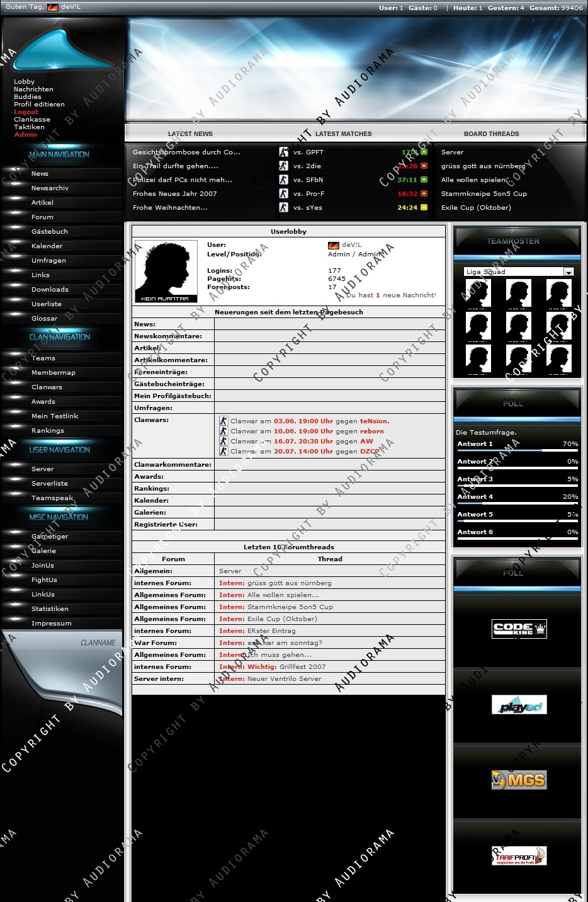Image resolution: width=588 pixels, height=902 pixels.
Task: Click the 'Kein Avantar' user avatar image
Action: coord(165,272)
